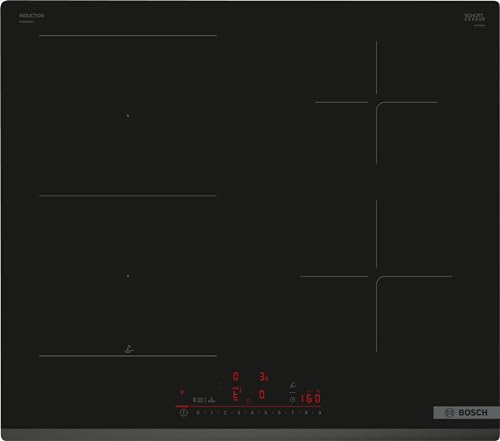Set power level 4 on touch slider

click(x=252, y=413)
